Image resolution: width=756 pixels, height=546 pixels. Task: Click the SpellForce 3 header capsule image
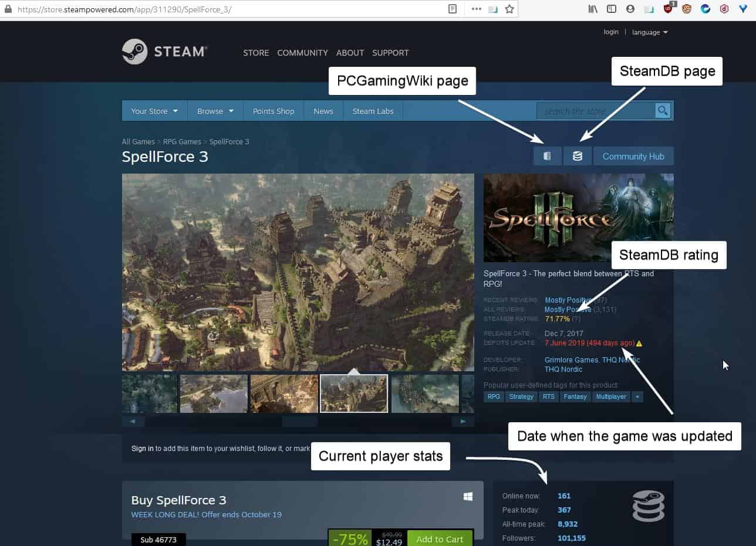pos(579,218)
